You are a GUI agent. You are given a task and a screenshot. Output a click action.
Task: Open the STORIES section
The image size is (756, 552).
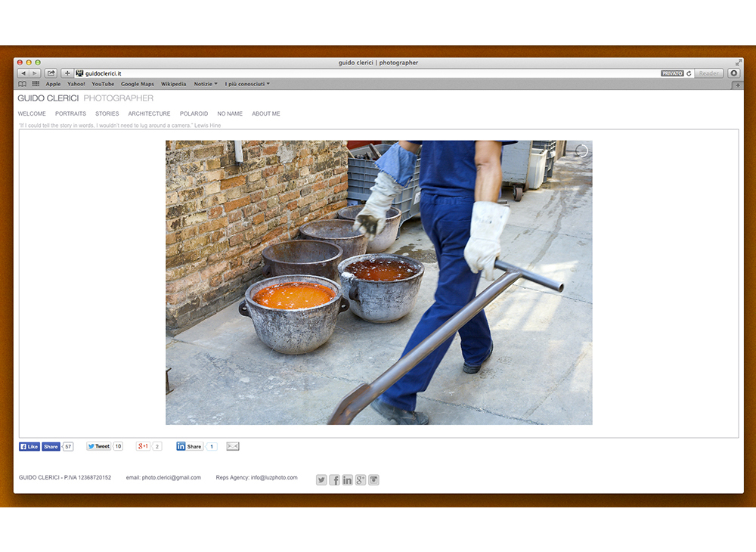click(x=107, y=113)
